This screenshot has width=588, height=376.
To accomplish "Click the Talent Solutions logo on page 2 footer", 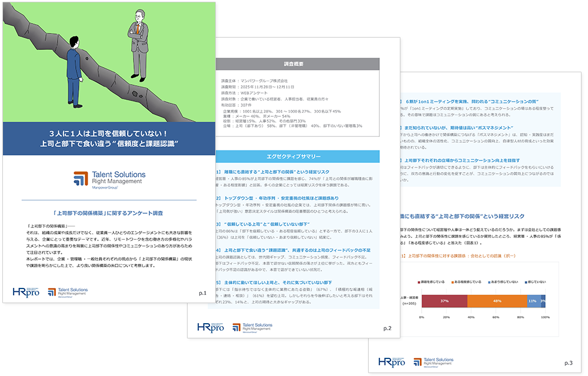I will click(252, 327).
